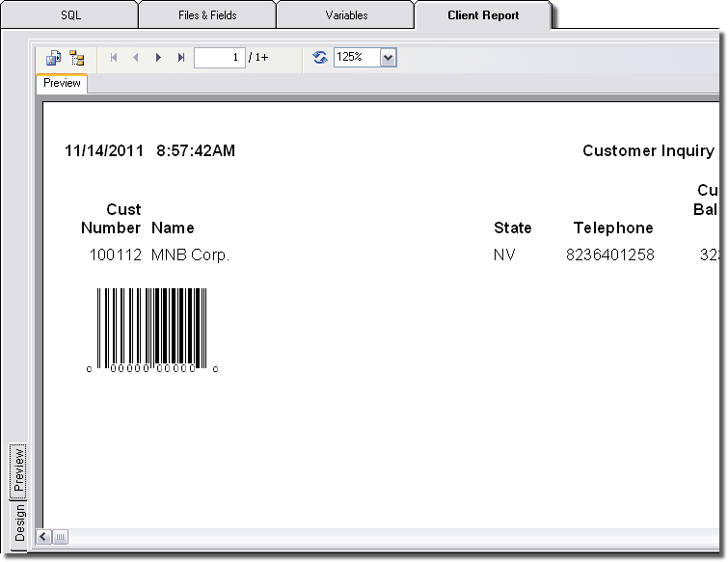Select the Client Report tab
This screenshot has width=728, height=562.
(x=483, y=15)
